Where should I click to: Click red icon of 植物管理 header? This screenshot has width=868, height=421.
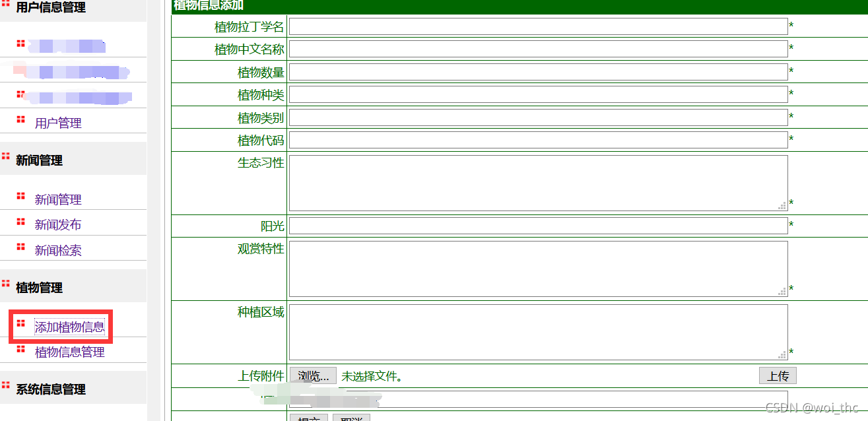[x=6, y=283]
